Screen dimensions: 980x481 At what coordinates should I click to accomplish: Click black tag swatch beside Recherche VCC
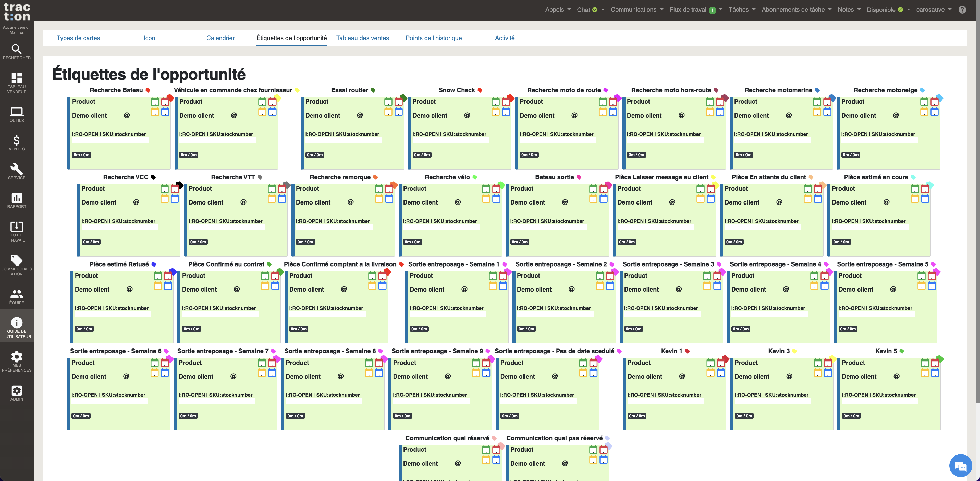pos(153,177)
